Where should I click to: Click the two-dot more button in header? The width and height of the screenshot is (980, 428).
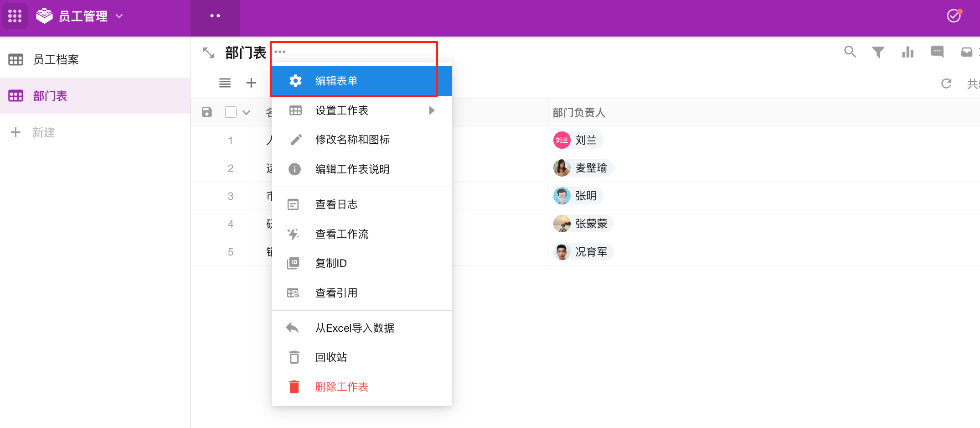click(215, 16)
